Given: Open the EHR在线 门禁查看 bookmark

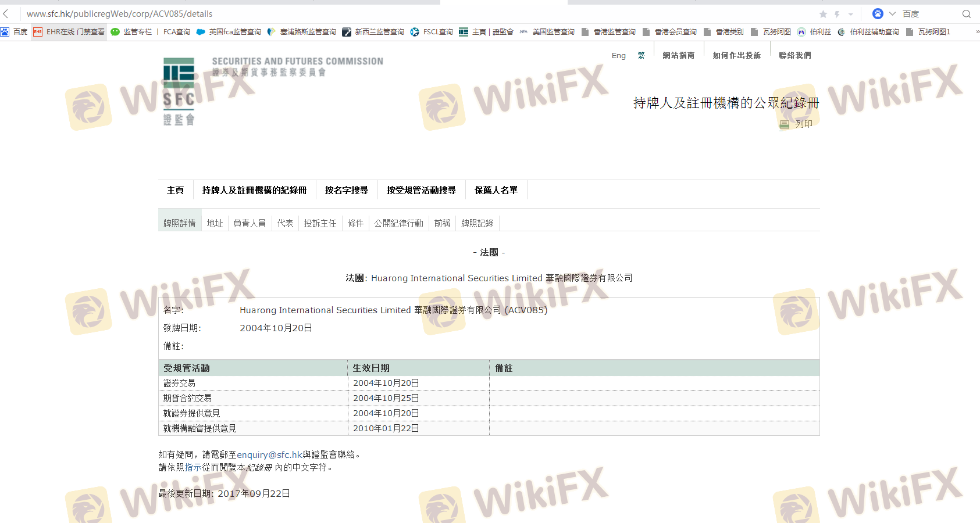Looking at the screenshot, I should click(69, 32).
